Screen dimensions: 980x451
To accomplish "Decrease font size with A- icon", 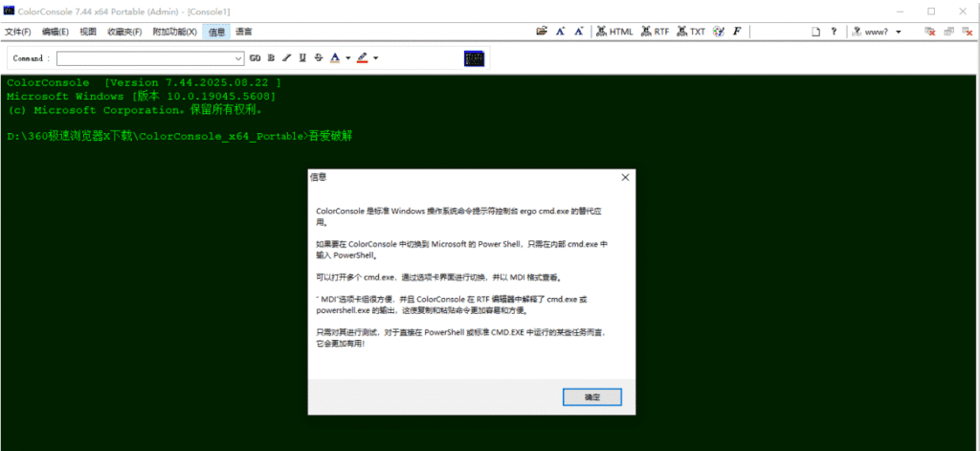I will 579,32.
